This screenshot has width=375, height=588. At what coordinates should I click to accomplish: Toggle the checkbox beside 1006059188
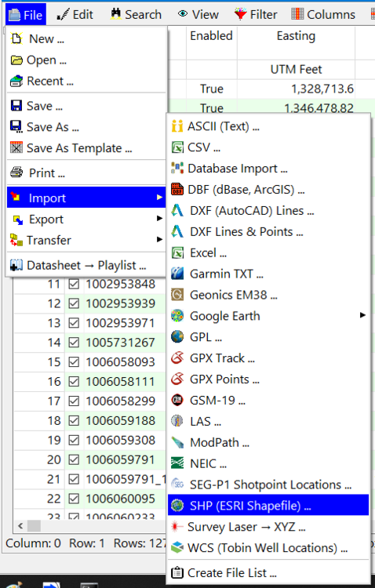click(x=74, y=420)
